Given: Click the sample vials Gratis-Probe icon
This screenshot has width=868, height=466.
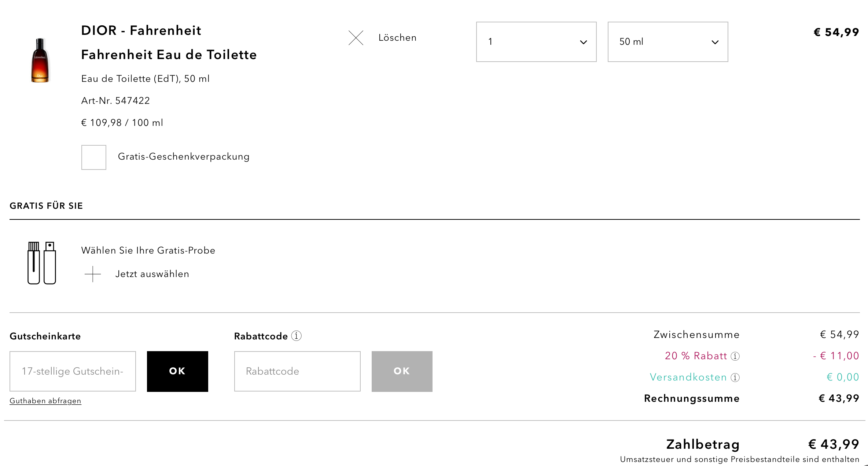Looking at the screenshot, I should coord(41,263).
